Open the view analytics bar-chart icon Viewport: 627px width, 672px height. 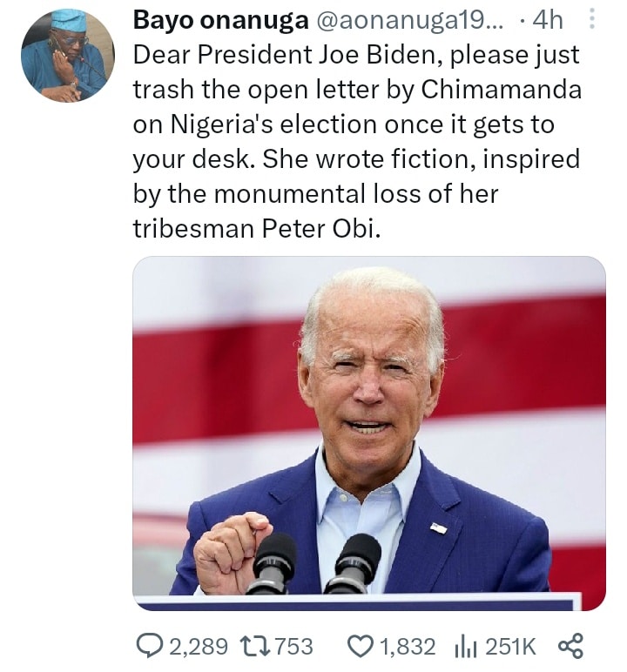pyautogui.click(x=468, y=646)
